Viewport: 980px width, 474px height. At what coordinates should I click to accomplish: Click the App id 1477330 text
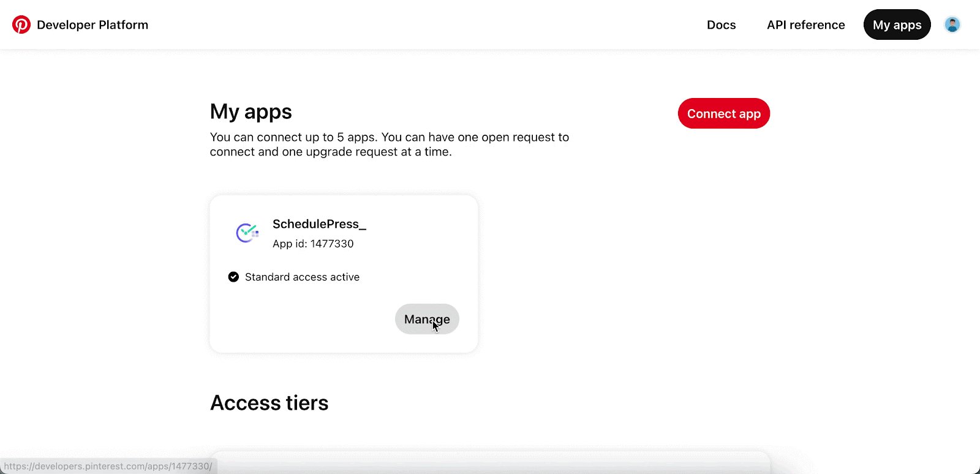pos(313,244)
